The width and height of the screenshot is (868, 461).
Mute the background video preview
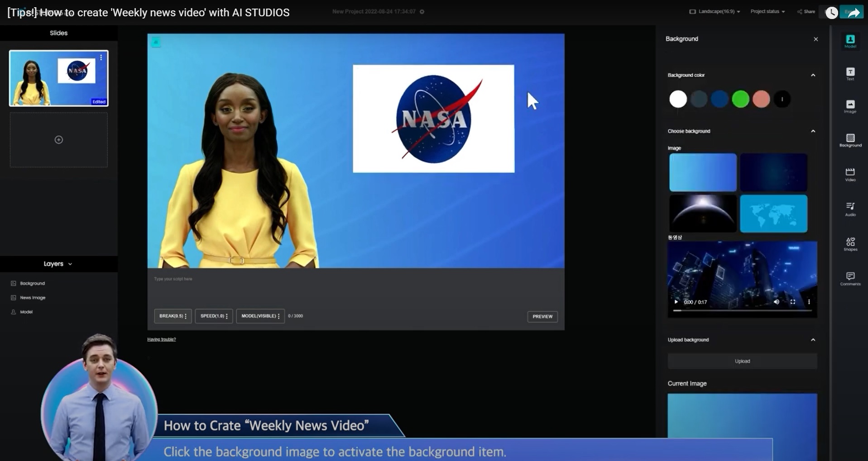[777, 302]
